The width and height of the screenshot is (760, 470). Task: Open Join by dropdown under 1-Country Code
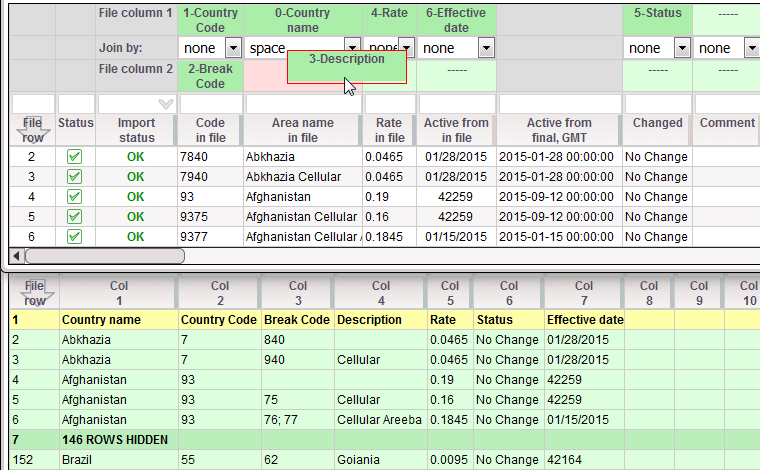pos(233,48)
